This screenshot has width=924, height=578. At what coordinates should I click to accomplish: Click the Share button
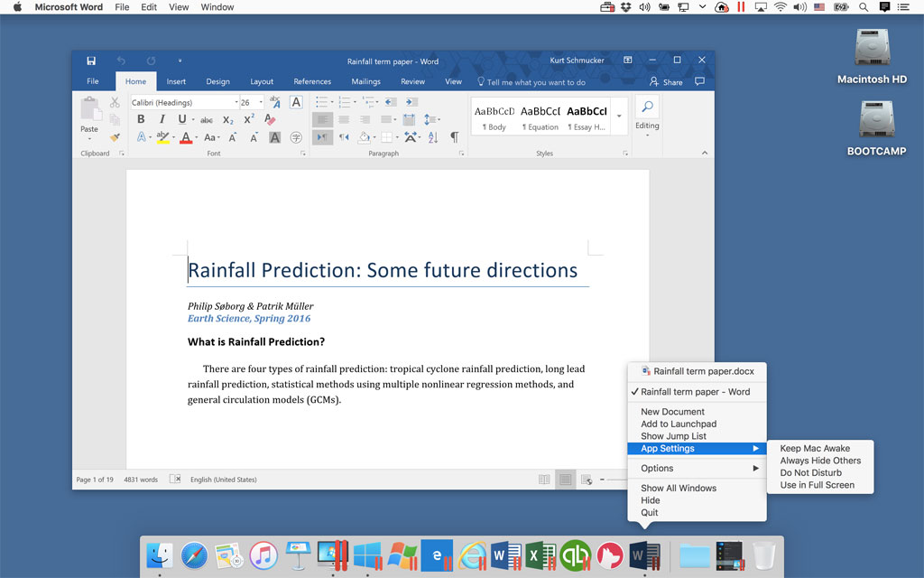pos(666,82)
